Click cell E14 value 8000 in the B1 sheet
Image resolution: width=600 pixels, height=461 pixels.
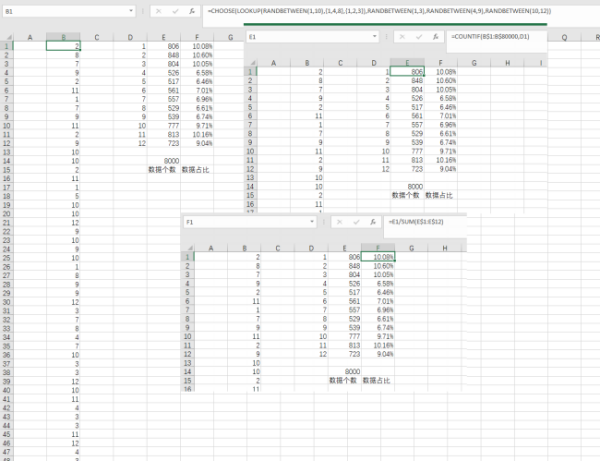(x=163, y=161)
